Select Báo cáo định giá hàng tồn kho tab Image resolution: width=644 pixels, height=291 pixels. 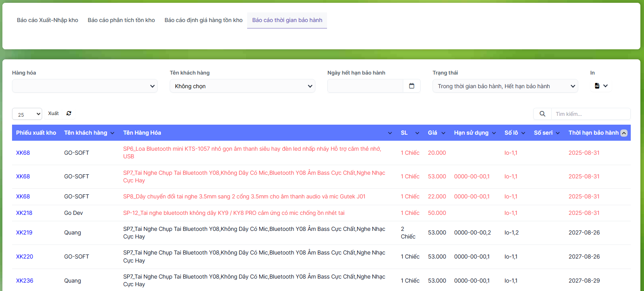(x=203, y=20)
